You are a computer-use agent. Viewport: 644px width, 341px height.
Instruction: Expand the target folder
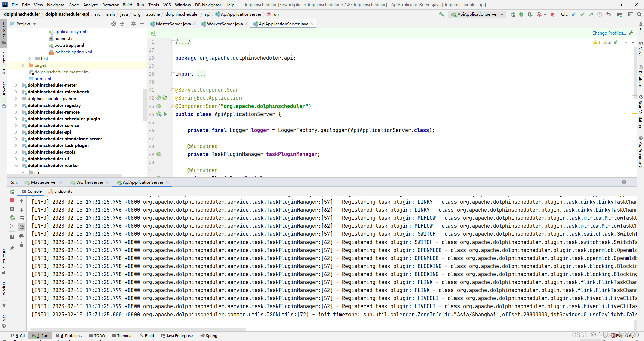[23, 65]
